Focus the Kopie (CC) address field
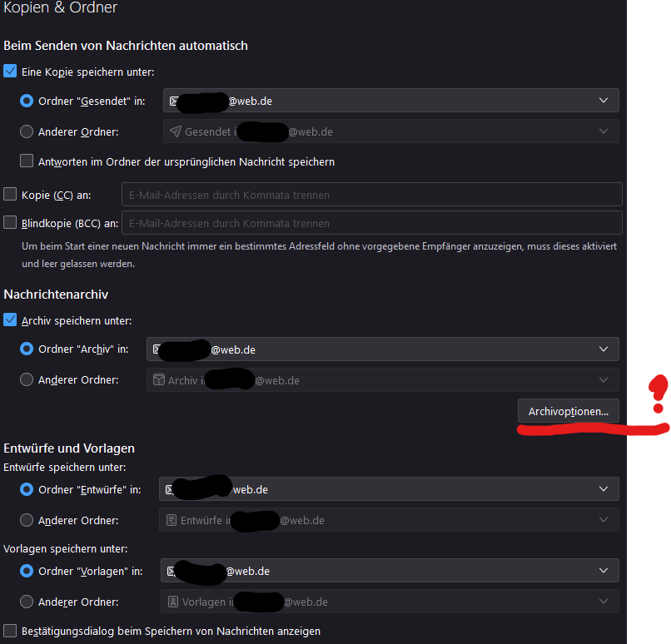This screenshot has width=671, height=644. tap(372, 195)
